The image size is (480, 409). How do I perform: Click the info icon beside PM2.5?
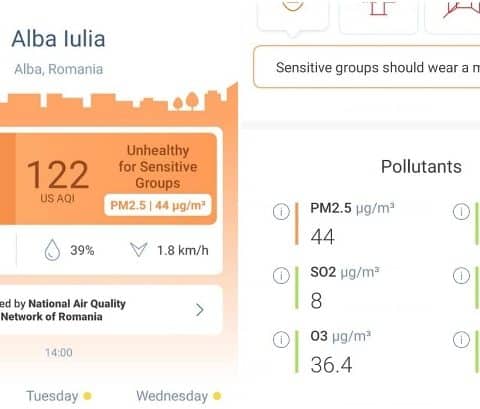coord(281,212)
